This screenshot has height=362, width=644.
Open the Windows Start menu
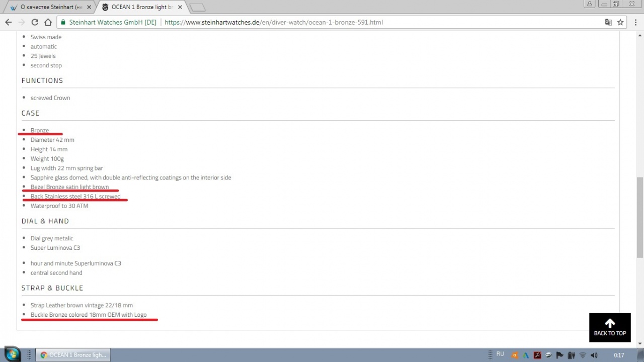[12, 354]
